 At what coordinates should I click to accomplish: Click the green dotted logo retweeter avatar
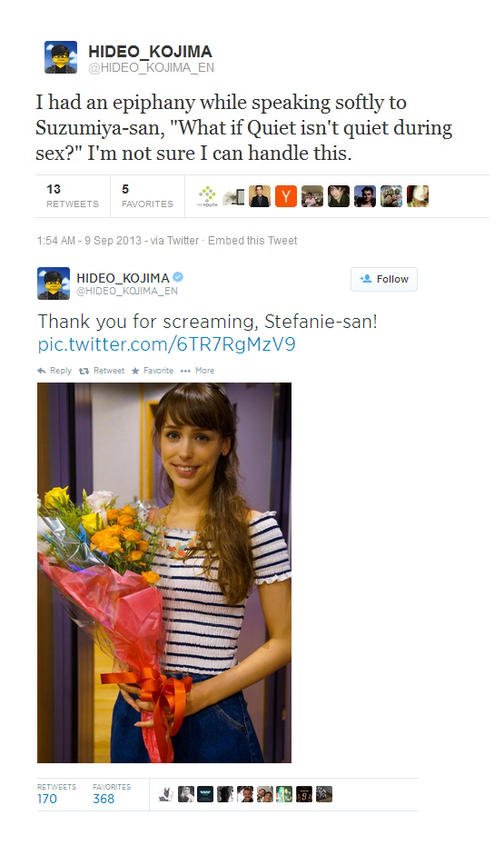[x=207, y=196]
